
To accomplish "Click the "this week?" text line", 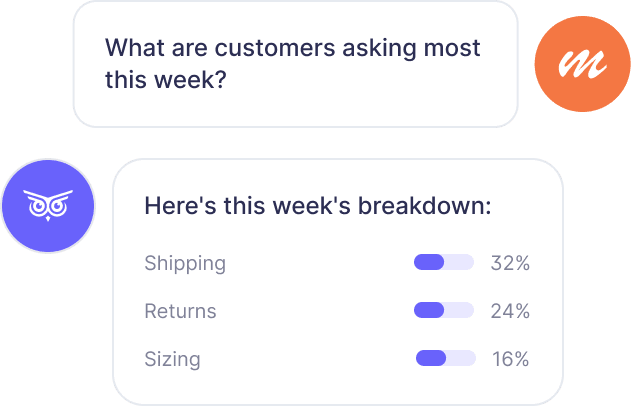I will 166,79.
